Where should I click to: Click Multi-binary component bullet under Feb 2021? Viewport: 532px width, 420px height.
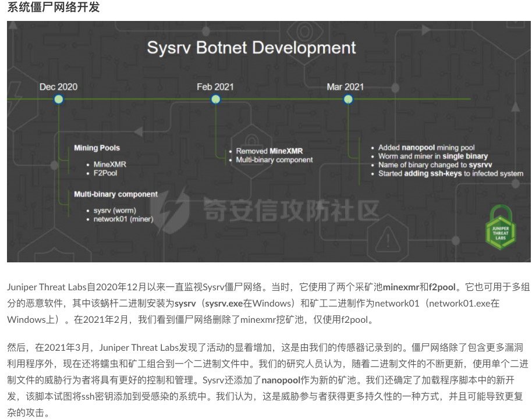[275, 159]
